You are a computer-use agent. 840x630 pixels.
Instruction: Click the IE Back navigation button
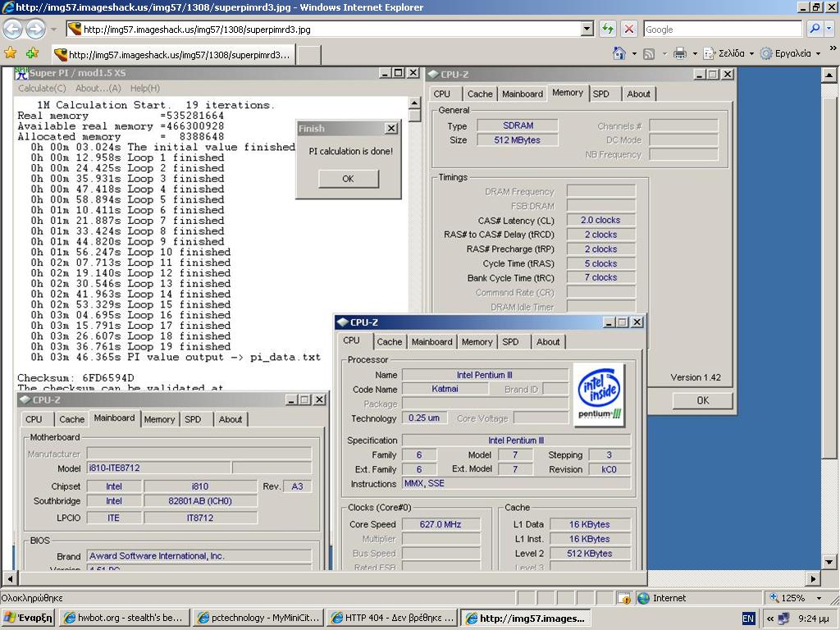point(13,29)
